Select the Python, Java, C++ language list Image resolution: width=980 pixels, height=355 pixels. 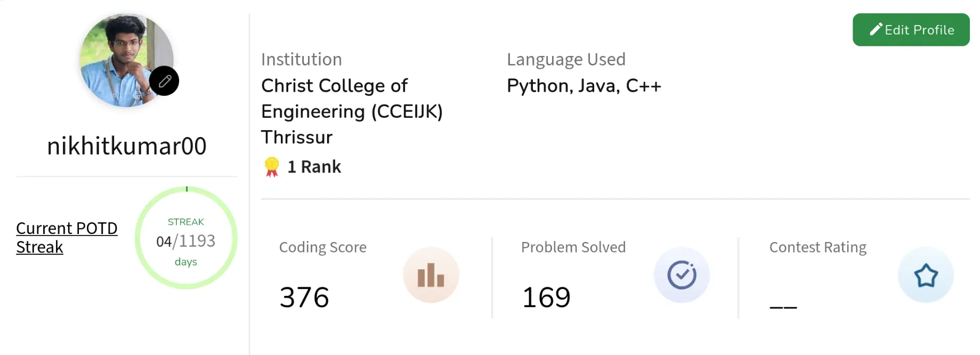coord(584,85)
